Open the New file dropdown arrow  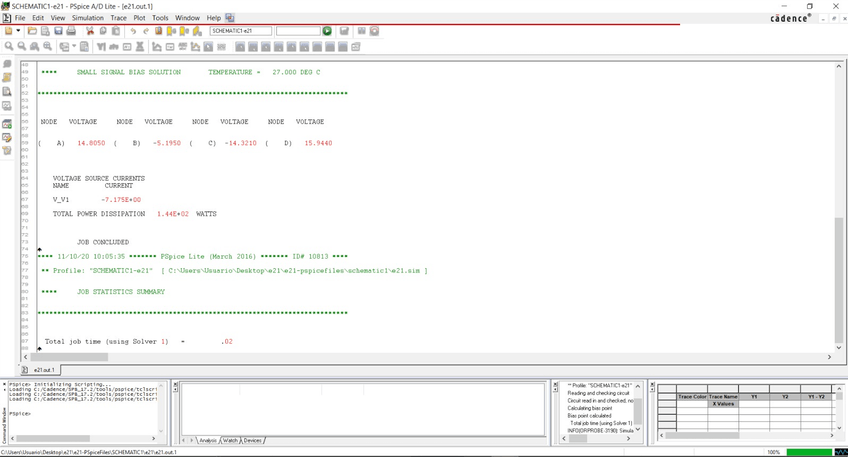point(19,31)
